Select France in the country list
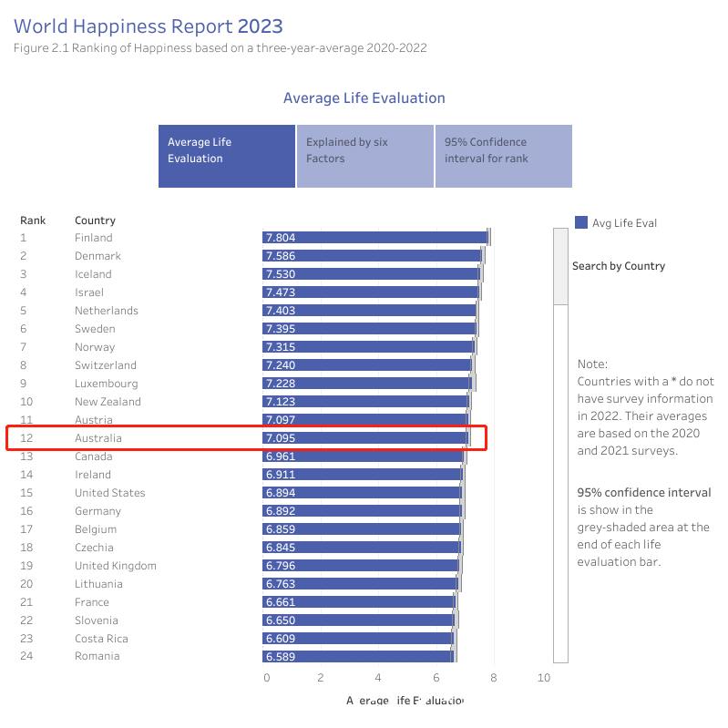The image size is (728, 728). click(x=91, y=602)
